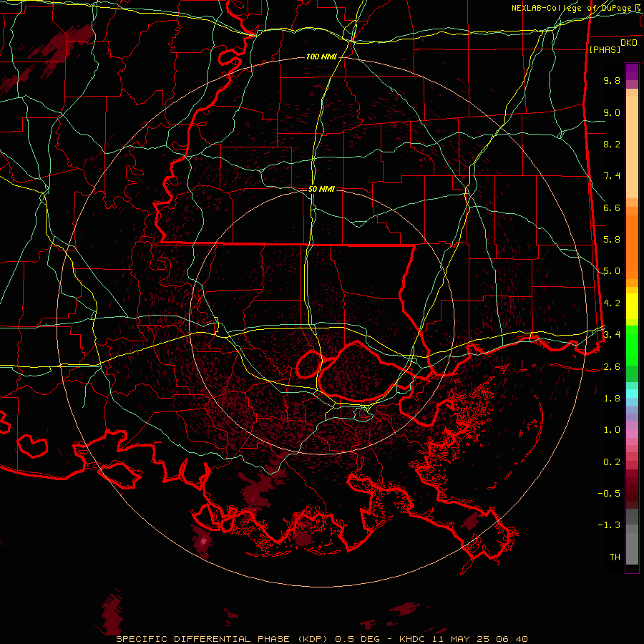Click the large lake outline inside the 50 NMI ring
This screenshot has width=644, height=644.
pyautogui.click(x=358, y=371)
